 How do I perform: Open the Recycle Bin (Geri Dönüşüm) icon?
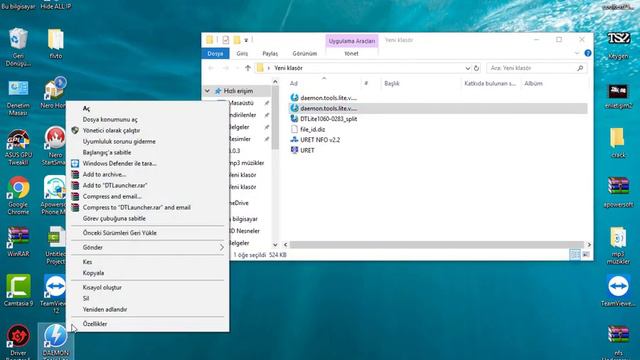pos(18,47)
